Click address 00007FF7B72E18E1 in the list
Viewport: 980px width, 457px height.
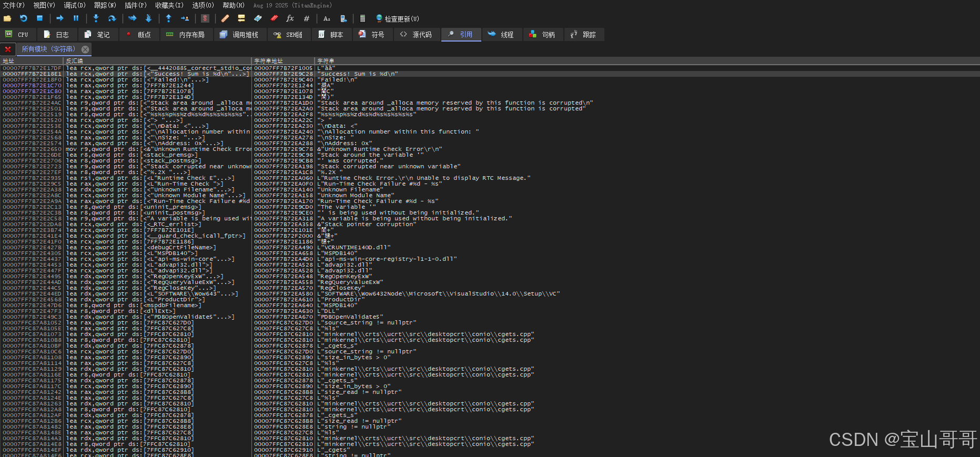click(x=32, y=74)
